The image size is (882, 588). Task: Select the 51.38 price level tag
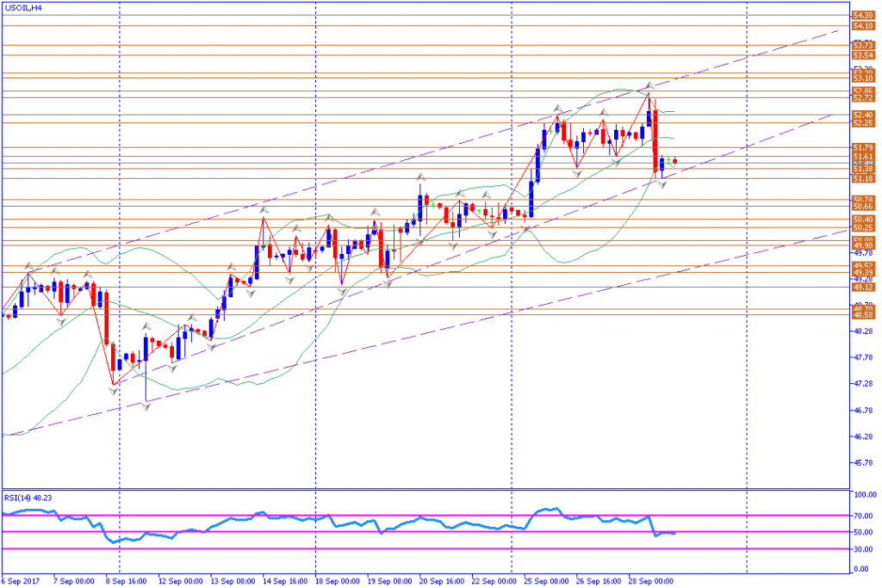coord(863,169)
